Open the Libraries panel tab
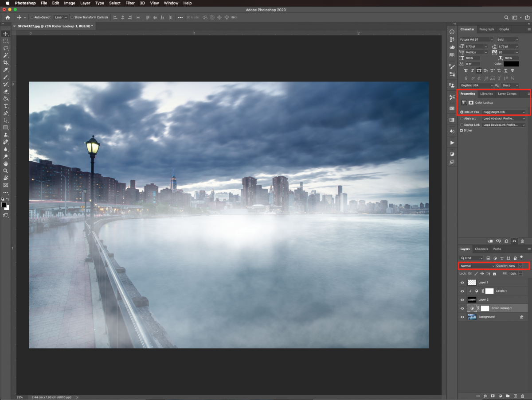This screenshot has width=532, height=400. click(x=486, y=94)
